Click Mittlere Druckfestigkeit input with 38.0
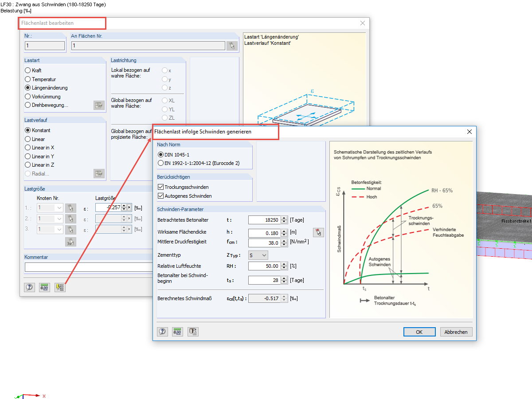The width and height of the screenshot is (532, 399). 264,243
